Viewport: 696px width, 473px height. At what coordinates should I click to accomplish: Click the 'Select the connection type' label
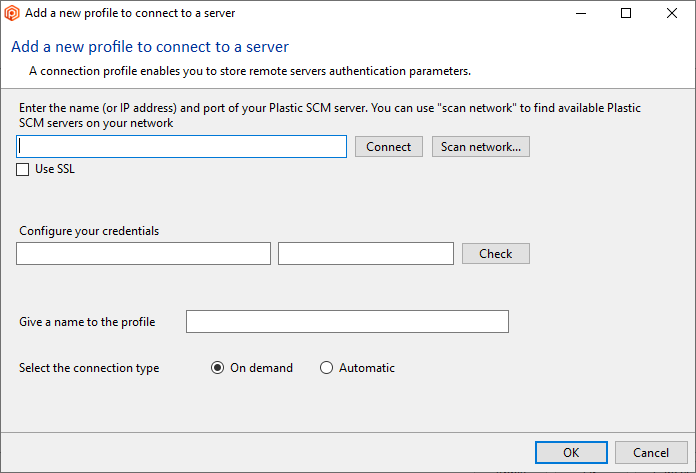pos(89,368)
